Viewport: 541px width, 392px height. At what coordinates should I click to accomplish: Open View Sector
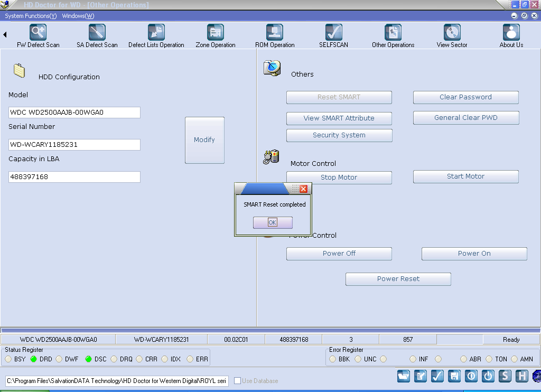(452, 36)
